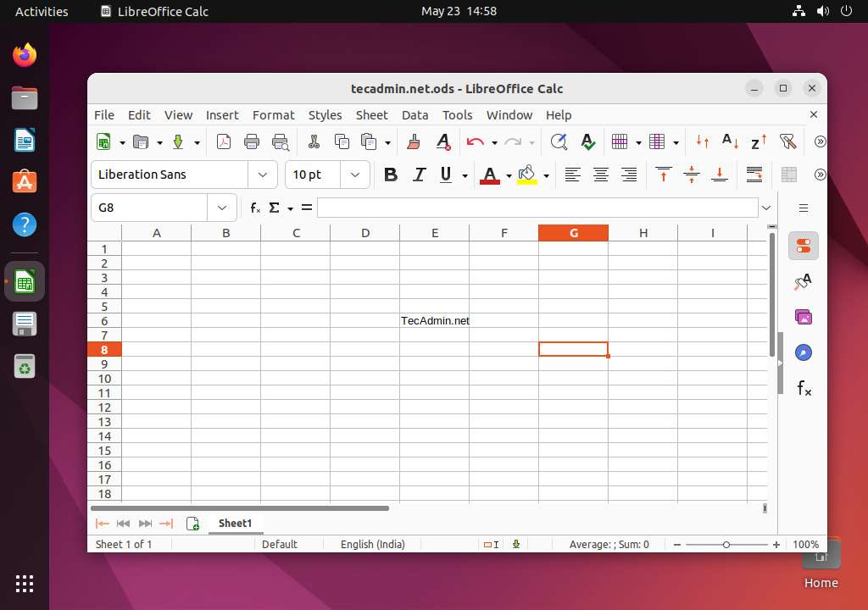Expand the font size dropdown
This screenshot has width=868, height=610.
pyautogui.click(x=355, y=175)
